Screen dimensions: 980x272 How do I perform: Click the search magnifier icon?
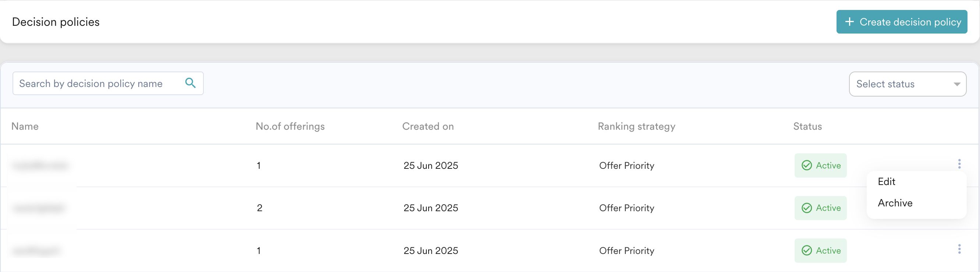coord(191,83)
